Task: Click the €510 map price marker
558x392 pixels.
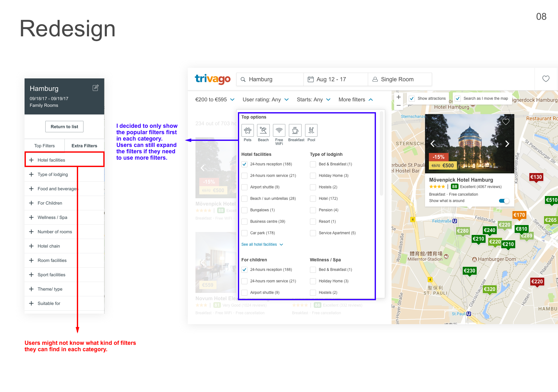Action: click(x=552, y=200)
